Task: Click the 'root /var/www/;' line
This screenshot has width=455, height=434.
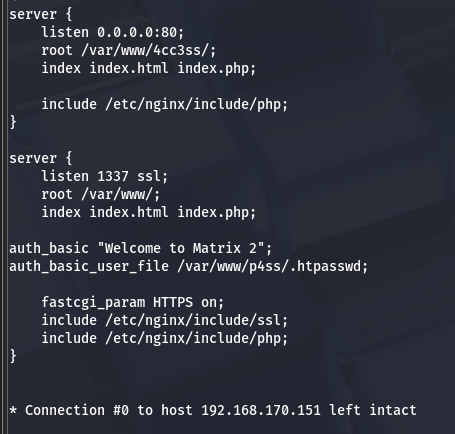Action: tap(101, 195)
